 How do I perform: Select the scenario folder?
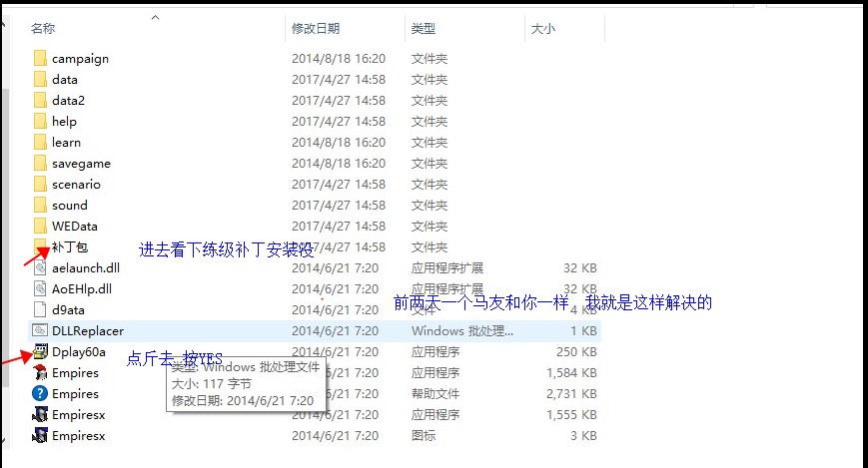tap(76, 184)
